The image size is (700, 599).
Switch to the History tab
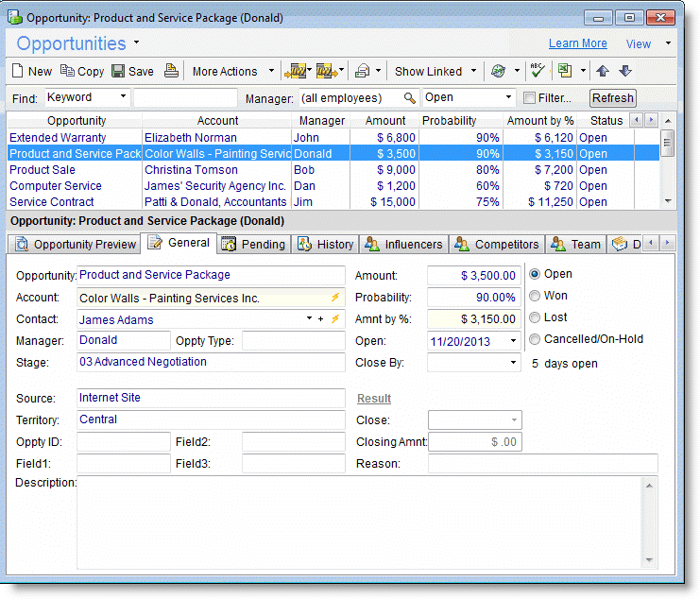tap(326, 244)
